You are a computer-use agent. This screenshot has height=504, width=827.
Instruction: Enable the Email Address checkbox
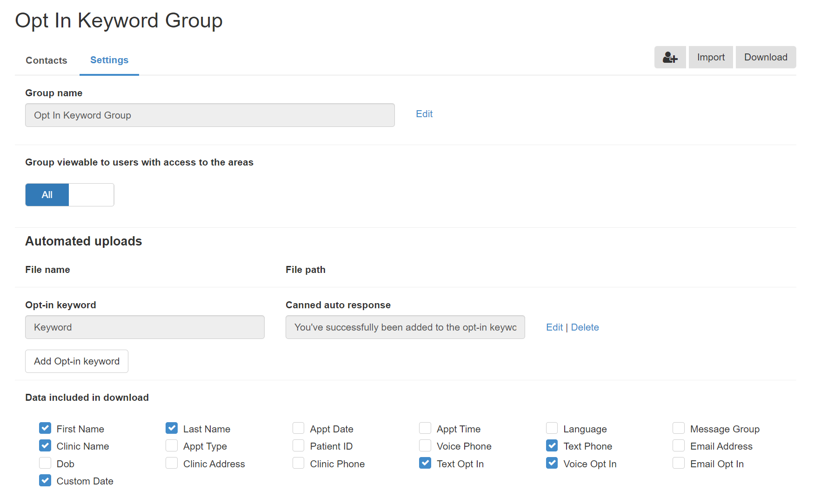click(x=679, y=446)
